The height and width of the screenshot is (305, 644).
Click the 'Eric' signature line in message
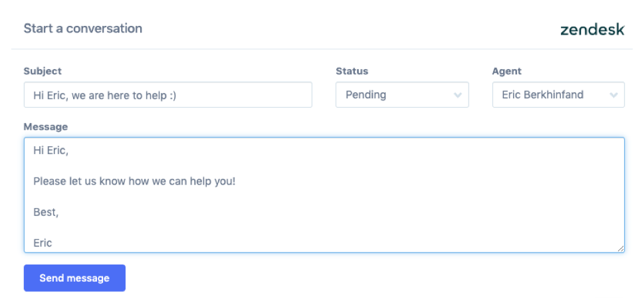[43, 243]
